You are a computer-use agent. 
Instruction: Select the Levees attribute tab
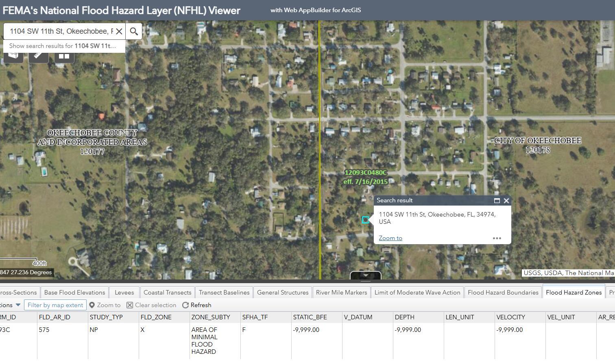pyautogui.click(x=124, y=292)
